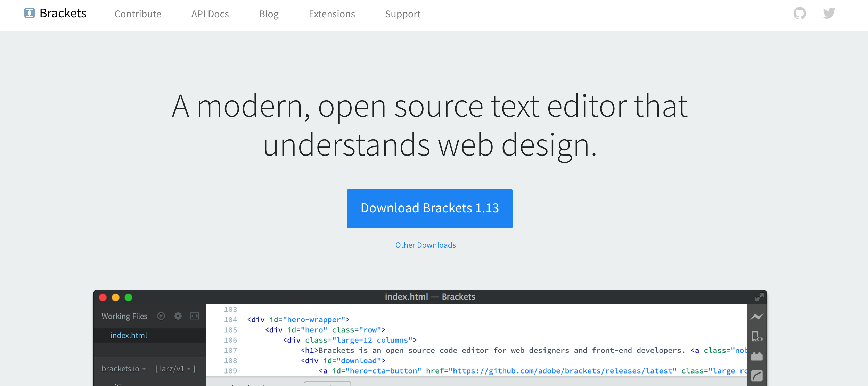Screen dimensions: 868x386
Task: Click the close-all circled X icon
Action: (x=161, y=316)
